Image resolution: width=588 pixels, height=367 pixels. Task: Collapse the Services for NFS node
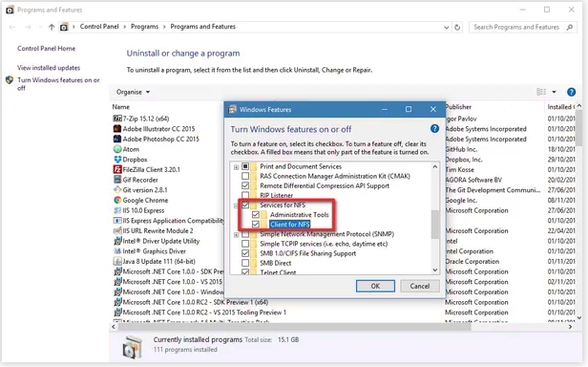(x=237, y=205)
